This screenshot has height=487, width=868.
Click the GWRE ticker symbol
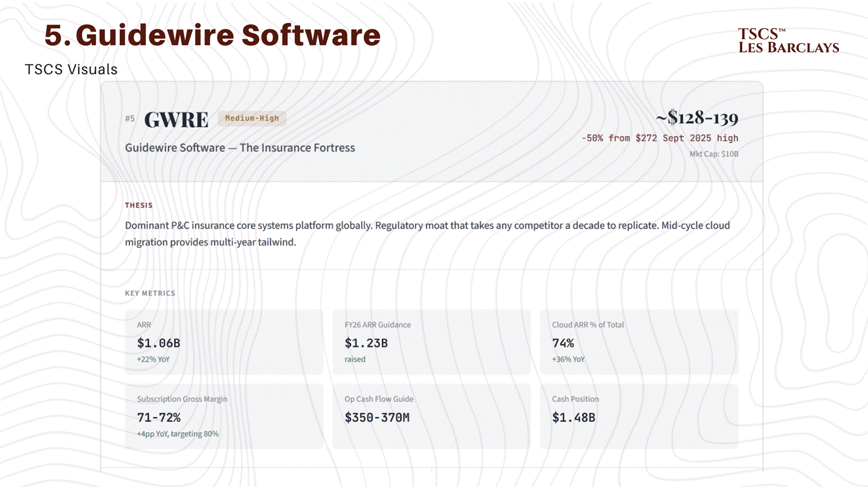176,119
